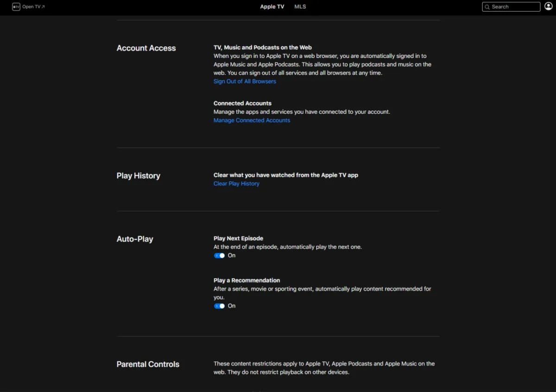Viewport: 556px width, 392px height.
Task: Click Sign Out of All Browsers
Action: pyautogui.click(x=245, y=81)
